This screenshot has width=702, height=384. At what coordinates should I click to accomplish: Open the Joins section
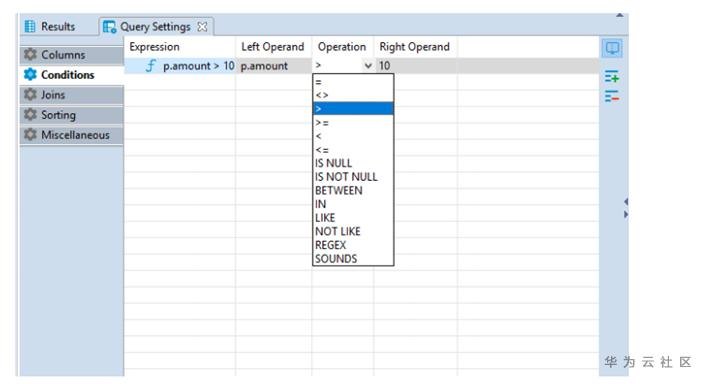click(x=72, y=95)
